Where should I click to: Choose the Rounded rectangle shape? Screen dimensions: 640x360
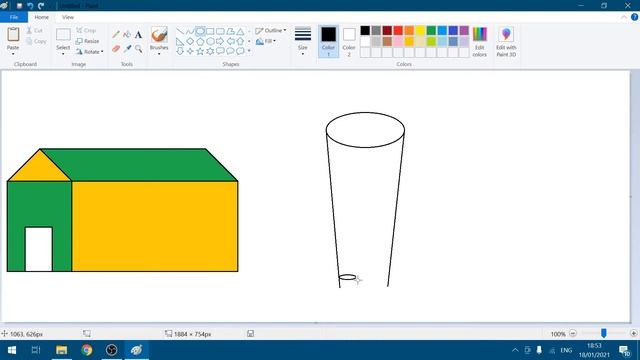220,31
